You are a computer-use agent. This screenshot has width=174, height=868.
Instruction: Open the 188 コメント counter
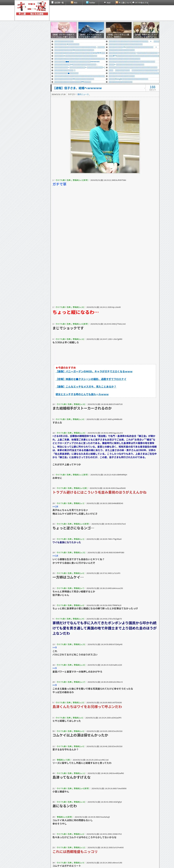[152, 88]
